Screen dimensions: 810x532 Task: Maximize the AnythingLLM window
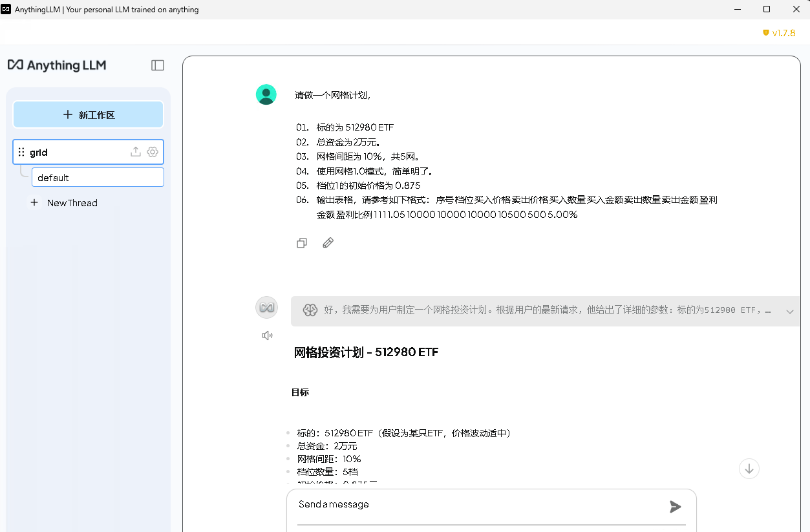point(767,10)
